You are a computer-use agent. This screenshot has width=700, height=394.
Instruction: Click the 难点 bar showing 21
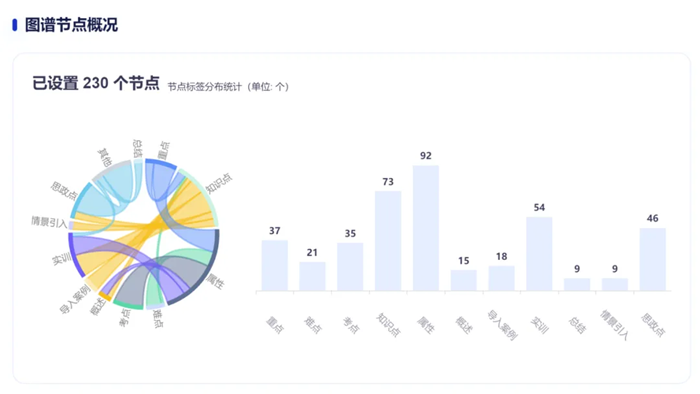click(x=312, y=276)
